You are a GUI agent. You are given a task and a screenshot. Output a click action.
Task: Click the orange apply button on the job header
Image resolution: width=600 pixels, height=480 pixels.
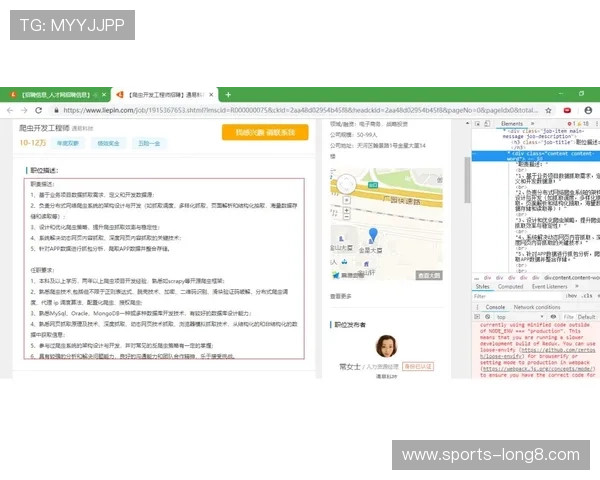coord(265,132)
